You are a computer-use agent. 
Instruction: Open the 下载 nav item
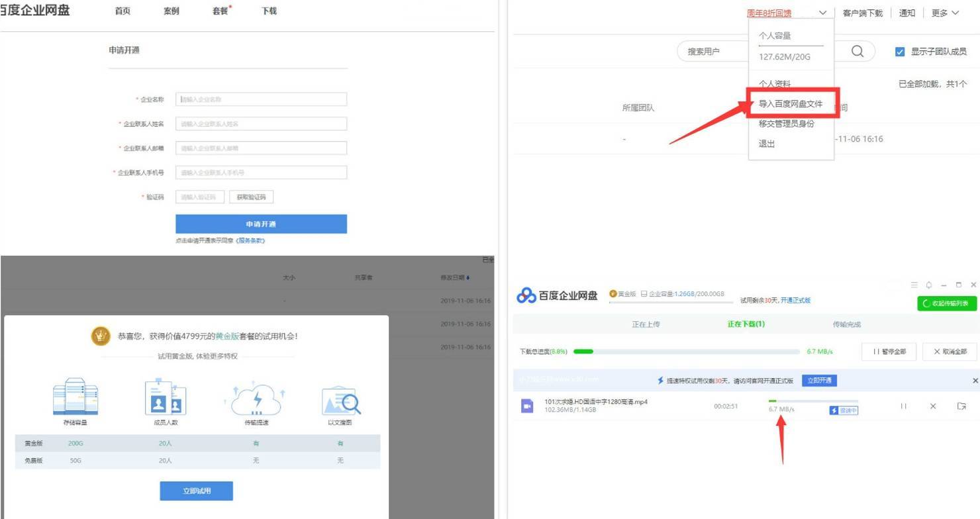269,11
